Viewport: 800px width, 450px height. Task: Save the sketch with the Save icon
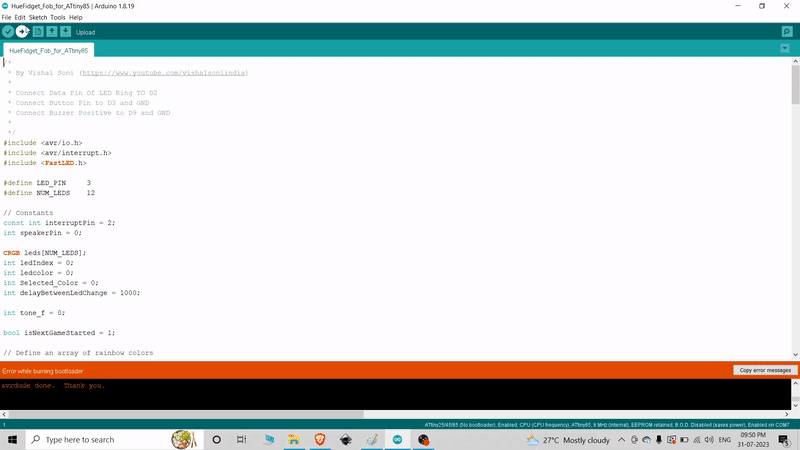pyautogui.click(x=65, y=32)
